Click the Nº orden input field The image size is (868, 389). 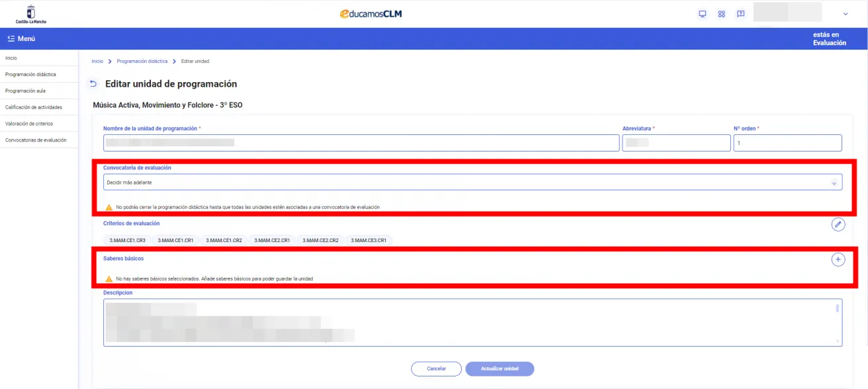pyautogui.click(x=787, y=143)
